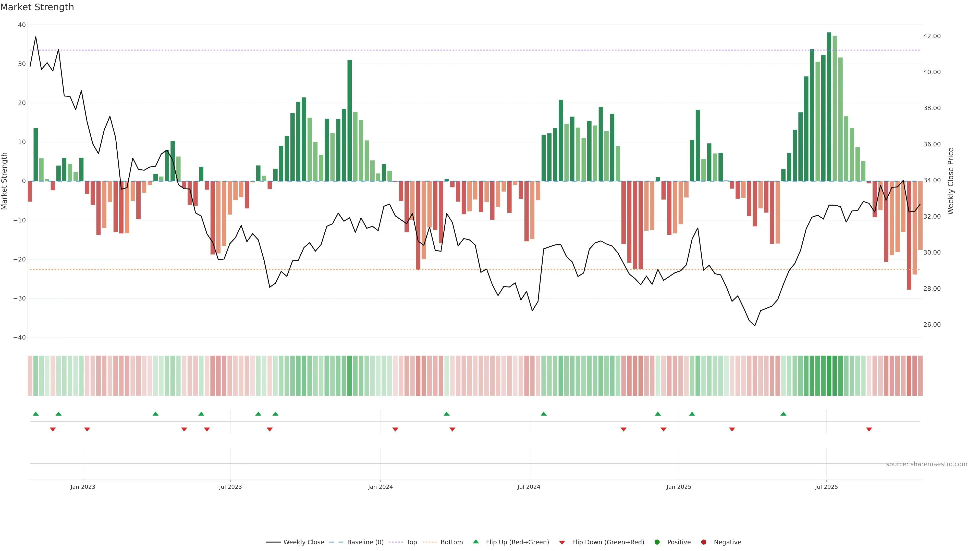This screenshot has width=980, height=551.
Task: Click the Negative red circle legend icon
Action: click(703, 542)
